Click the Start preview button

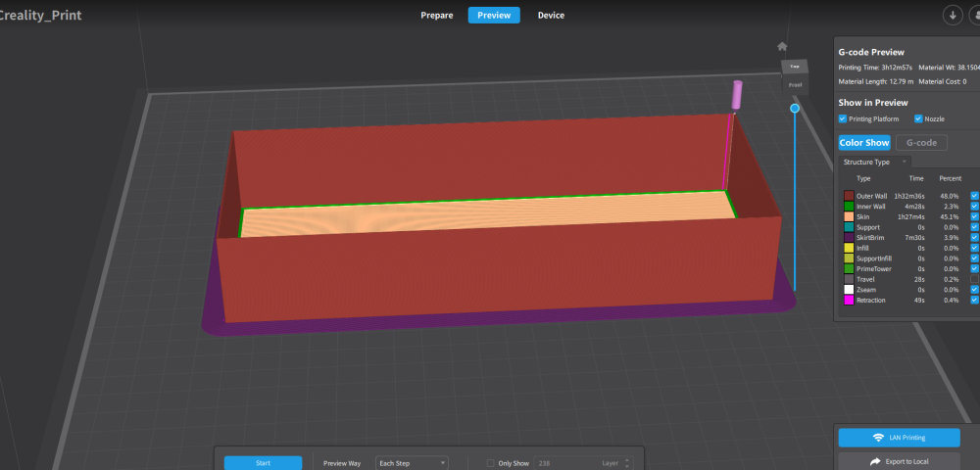click(263, 463)
